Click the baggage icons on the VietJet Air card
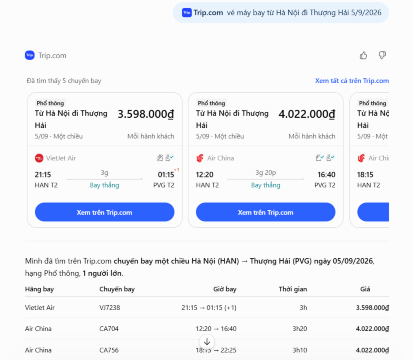The image size is (413, 360). pos(165,158)
